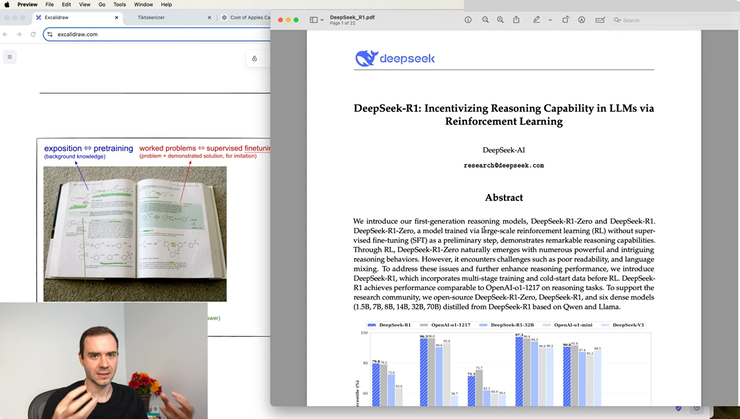
Task: Reload the Excalidraw page
Action: coord(33,34)
